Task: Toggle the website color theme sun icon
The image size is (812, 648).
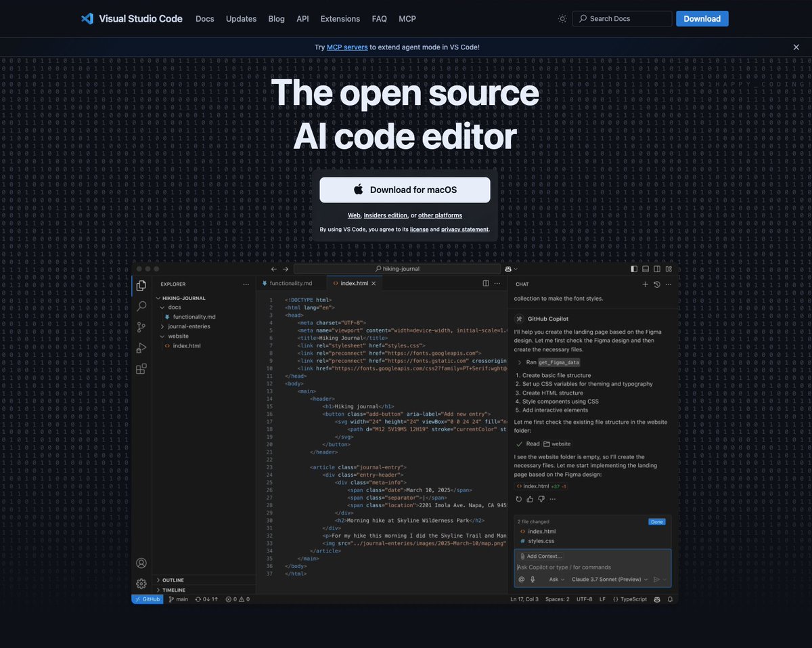Action: (562, 19)
